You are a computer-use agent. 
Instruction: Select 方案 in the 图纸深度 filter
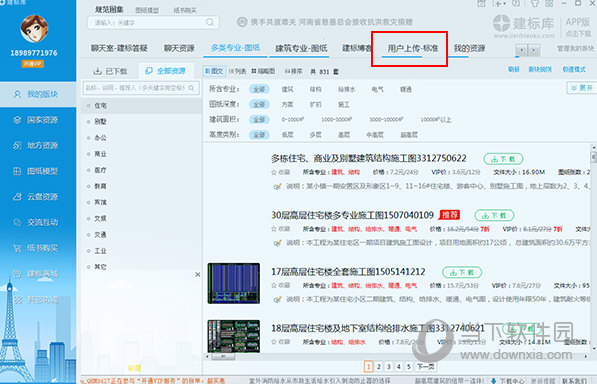point(287,105)
